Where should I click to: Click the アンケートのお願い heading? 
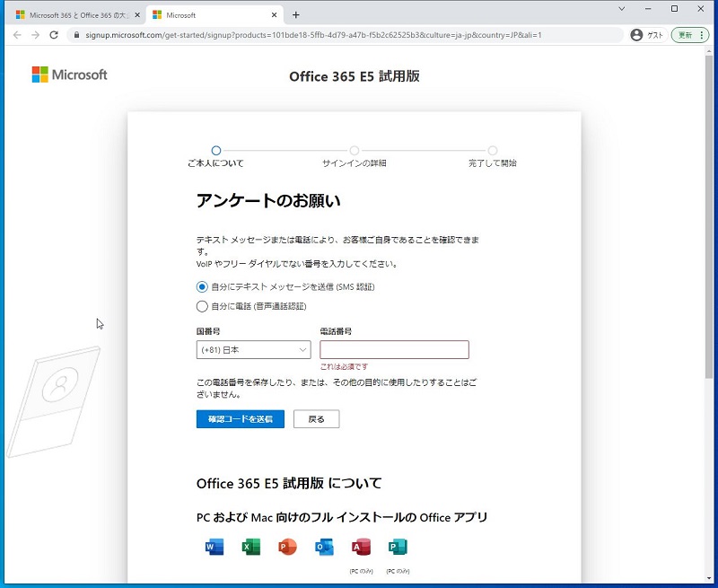pos(268,200)
